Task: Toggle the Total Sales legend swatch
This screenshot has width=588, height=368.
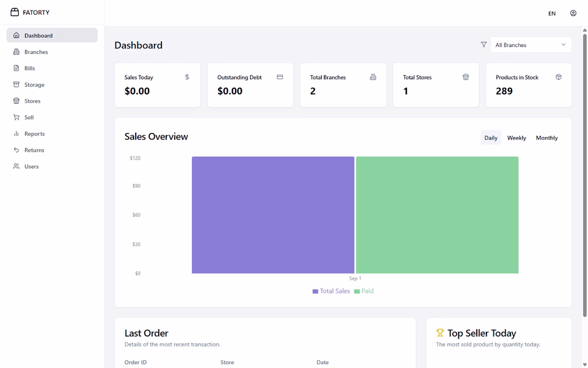Action: (x=315, y=291)
